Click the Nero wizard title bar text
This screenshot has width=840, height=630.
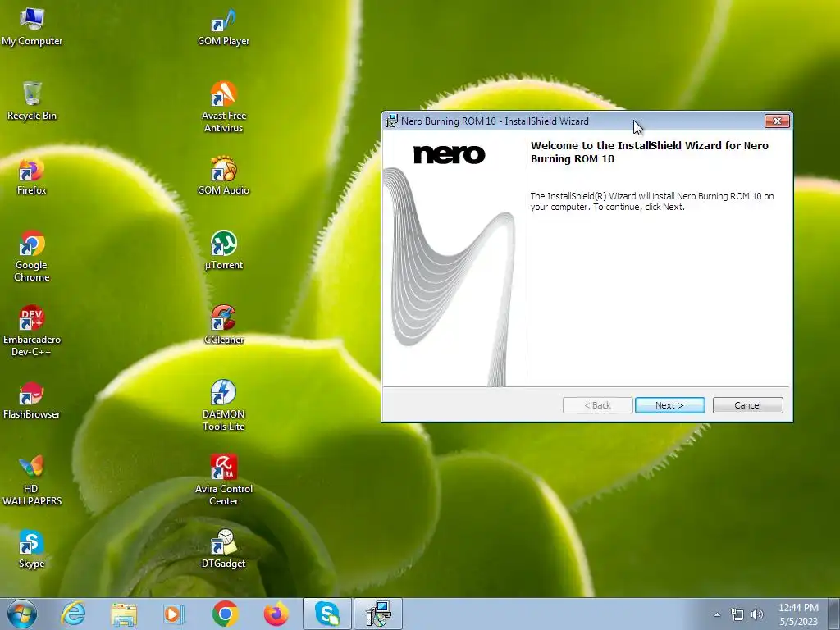pos(495,121)
